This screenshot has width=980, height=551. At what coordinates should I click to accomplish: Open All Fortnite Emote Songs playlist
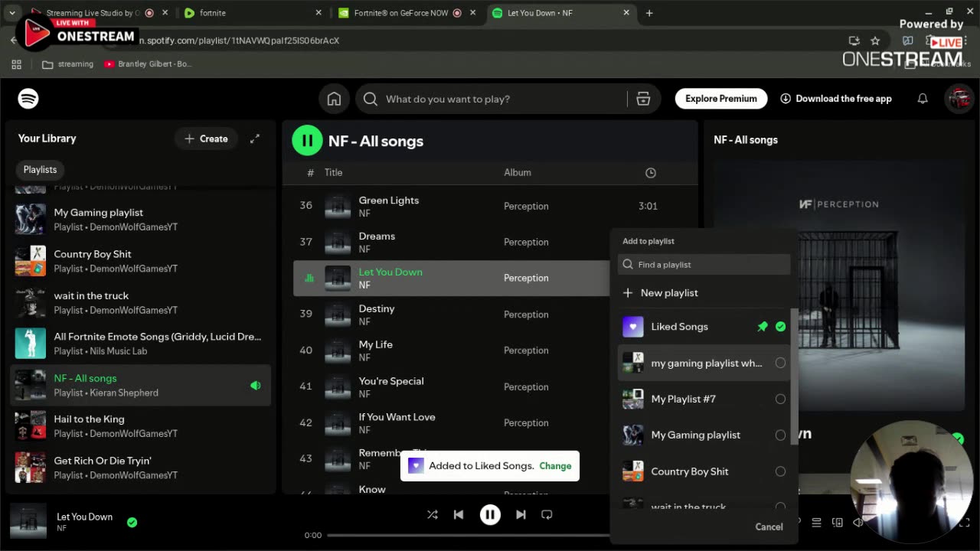pos(140,344)
